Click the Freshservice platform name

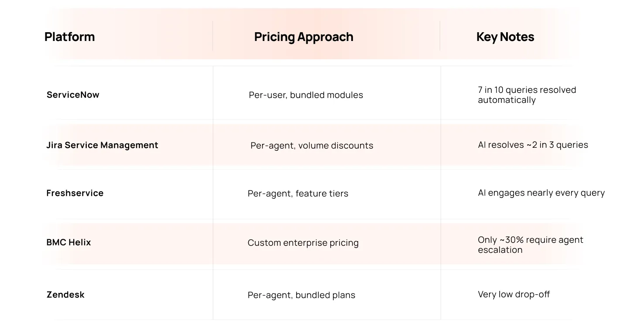tap(75, 193)
